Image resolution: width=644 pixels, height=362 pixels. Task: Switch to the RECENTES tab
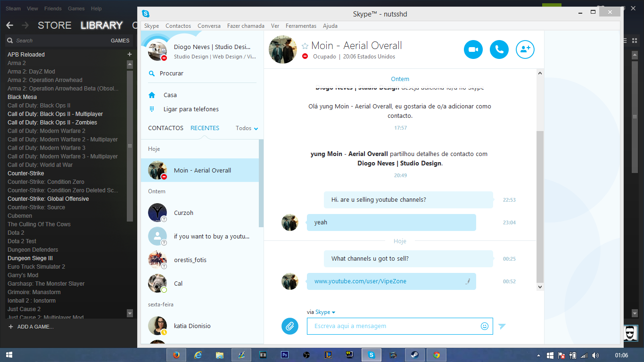click(x=205, y=128)
